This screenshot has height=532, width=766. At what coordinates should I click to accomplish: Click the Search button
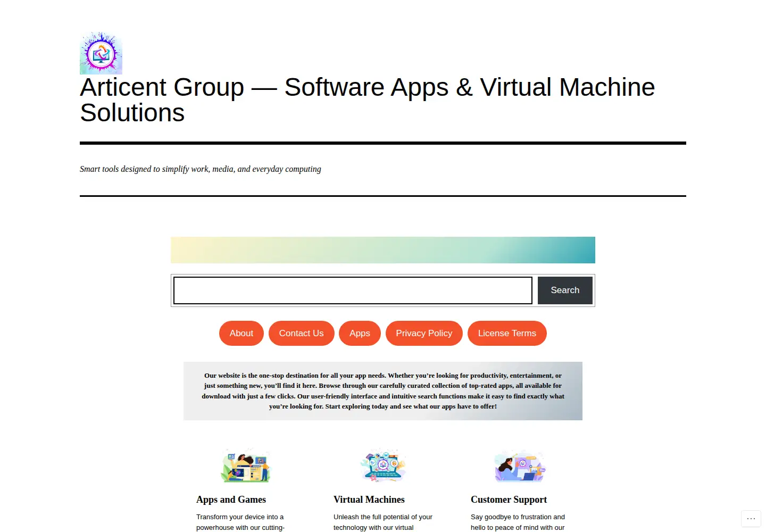coord(565,290)
